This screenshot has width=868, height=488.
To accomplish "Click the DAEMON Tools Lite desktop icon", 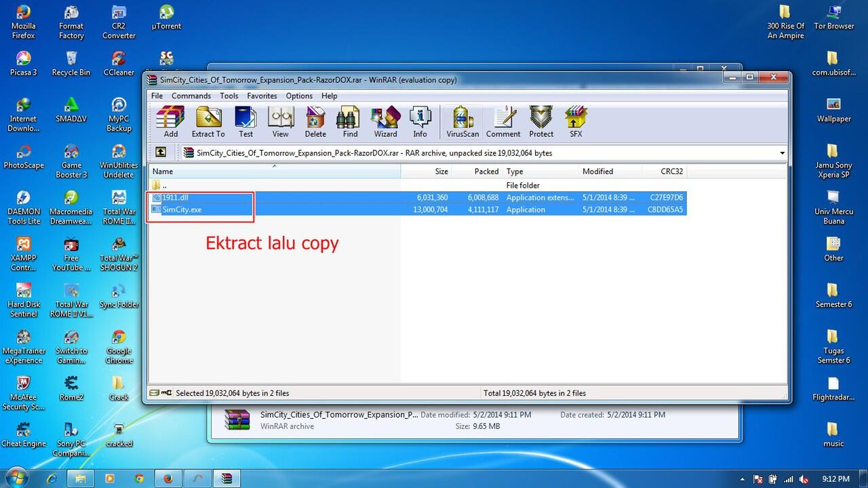I will (24, 207).
